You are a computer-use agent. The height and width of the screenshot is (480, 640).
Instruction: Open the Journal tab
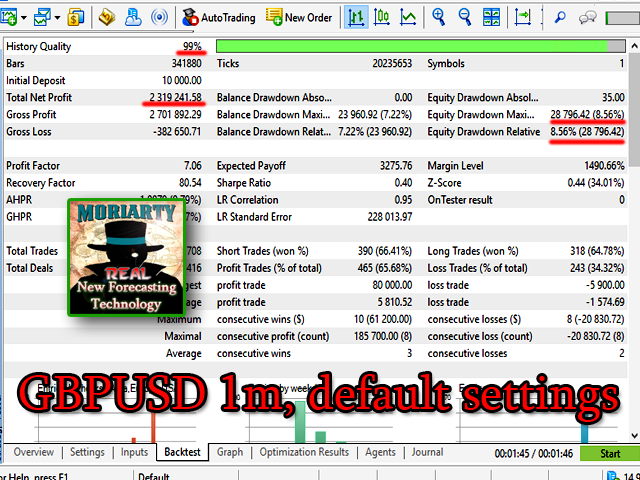[x=426, y=452]
